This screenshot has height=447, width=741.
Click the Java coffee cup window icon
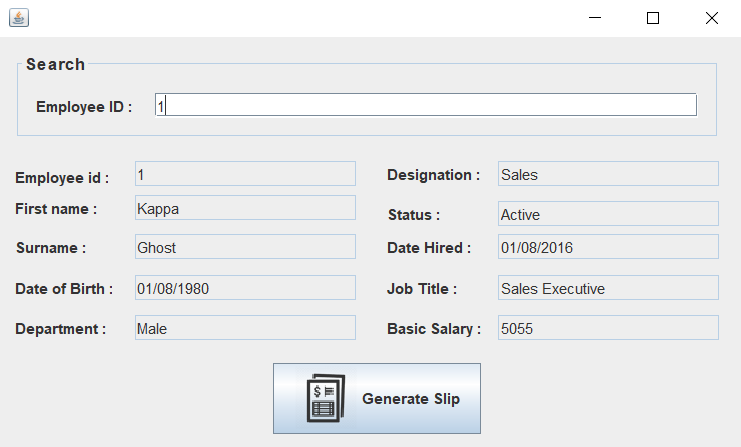(x=18, y=18)
